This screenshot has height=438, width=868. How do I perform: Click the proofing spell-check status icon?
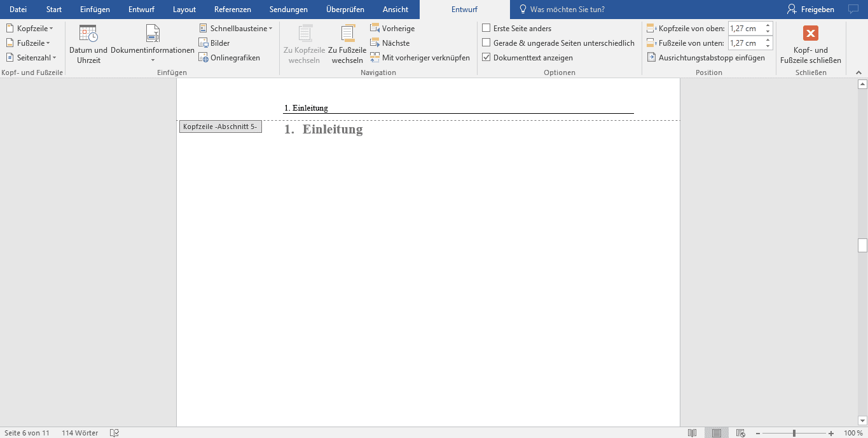[114, 433]
